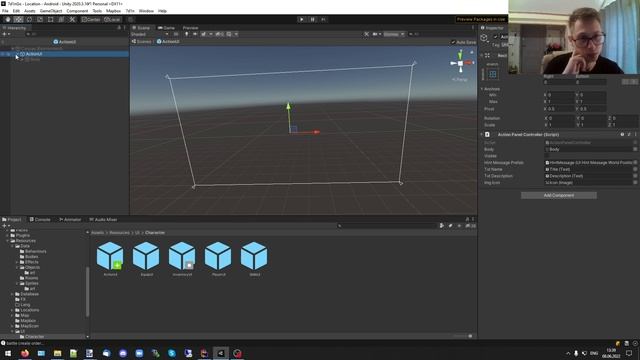640x360 pixels.
Task: Open the Assets menu
Action: click(x=30, y=11)
